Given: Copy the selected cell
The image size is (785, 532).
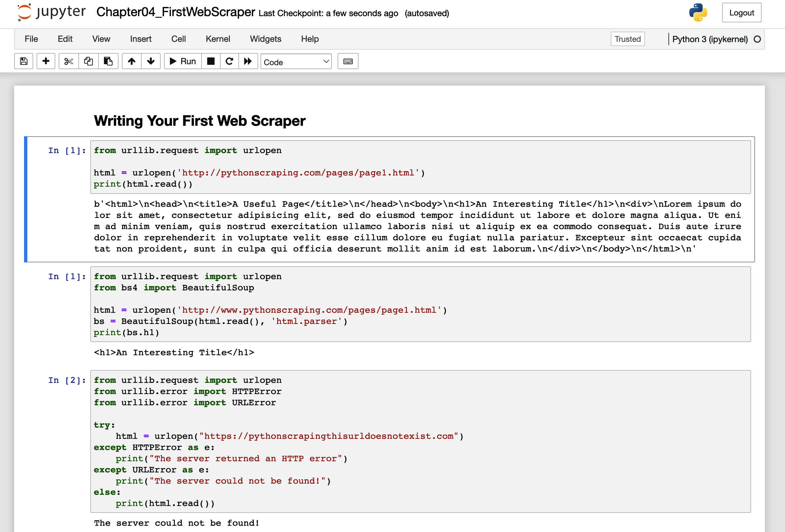Looking at the screenshot, I should pos(88,61).
